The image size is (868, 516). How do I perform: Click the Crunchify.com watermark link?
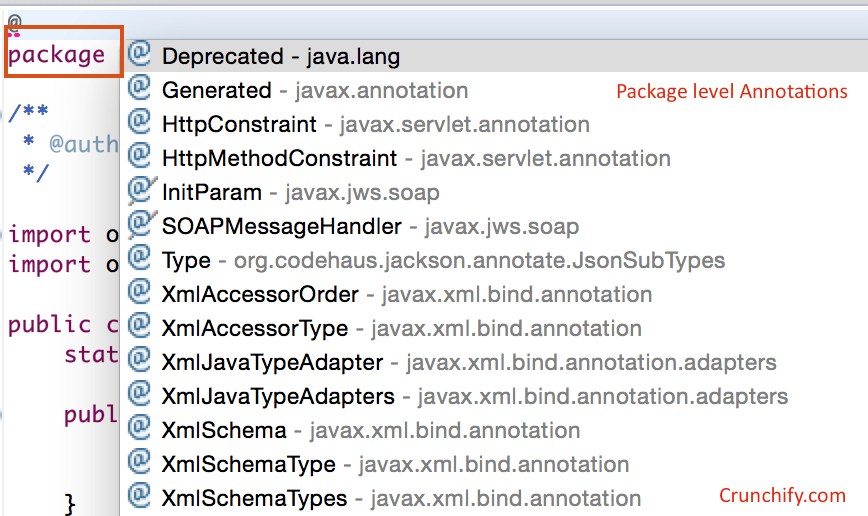[782, 495]
